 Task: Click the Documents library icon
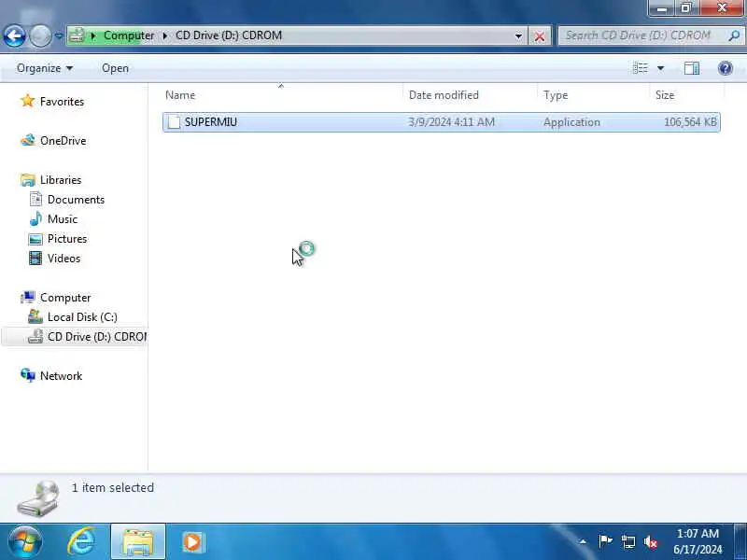click(x=35, y=199)
